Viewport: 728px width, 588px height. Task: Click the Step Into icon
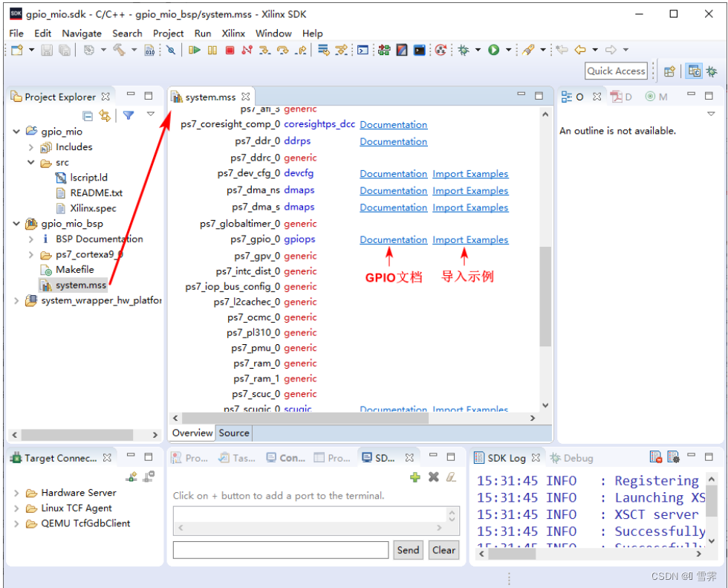[x=264, y=50]
